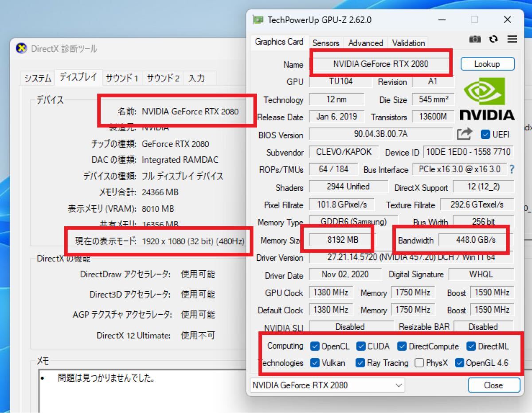
Task: Select the システム tab in DirectX tool
Action: [38, 79]
